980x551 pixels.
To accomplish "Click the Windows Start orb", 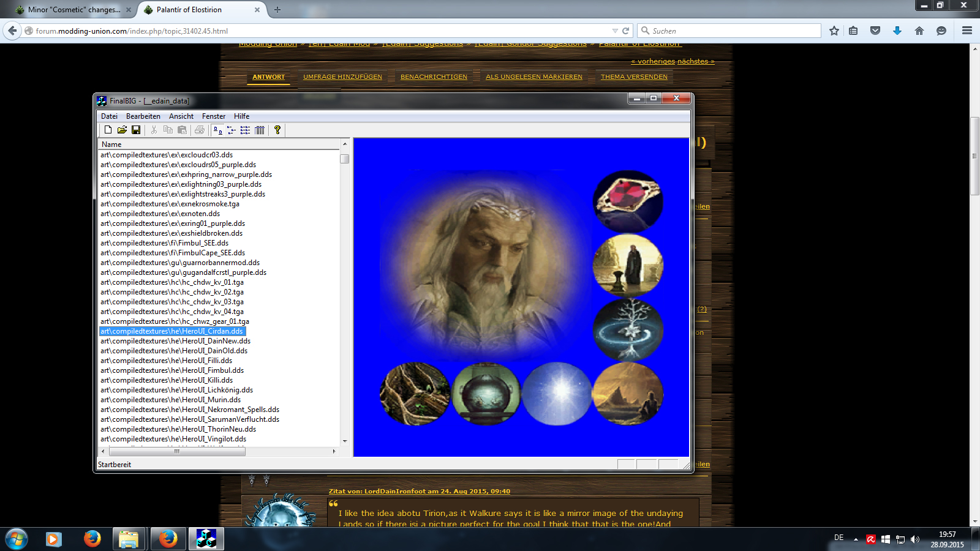I will coord(17,539).
